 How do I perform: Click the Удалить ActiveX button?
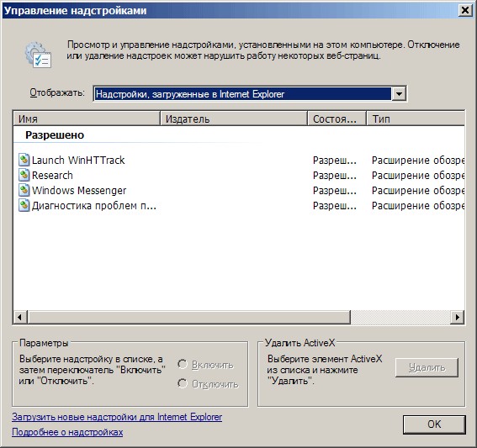[x=427, y=367]
